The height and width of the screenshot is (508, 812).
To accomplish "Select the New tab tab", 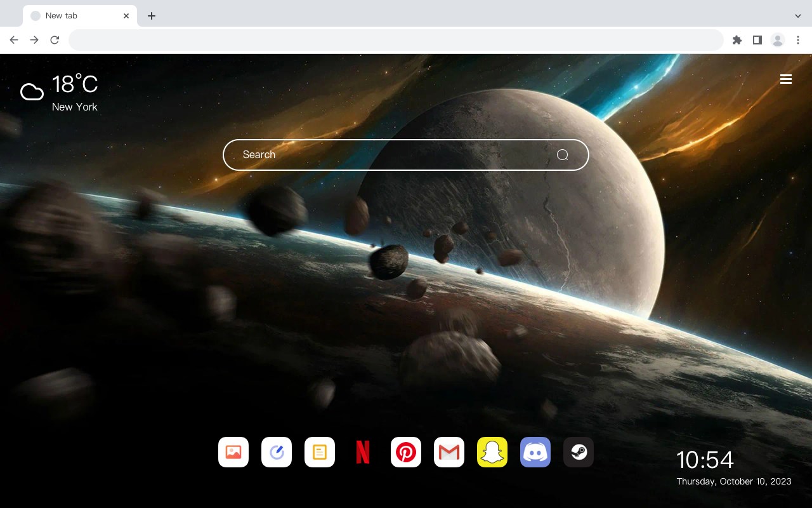I will (80, 16).
